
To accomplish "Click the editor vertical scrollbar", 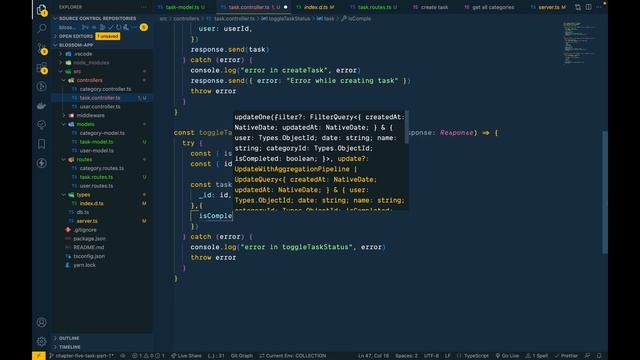I will (x=604, y=192).
